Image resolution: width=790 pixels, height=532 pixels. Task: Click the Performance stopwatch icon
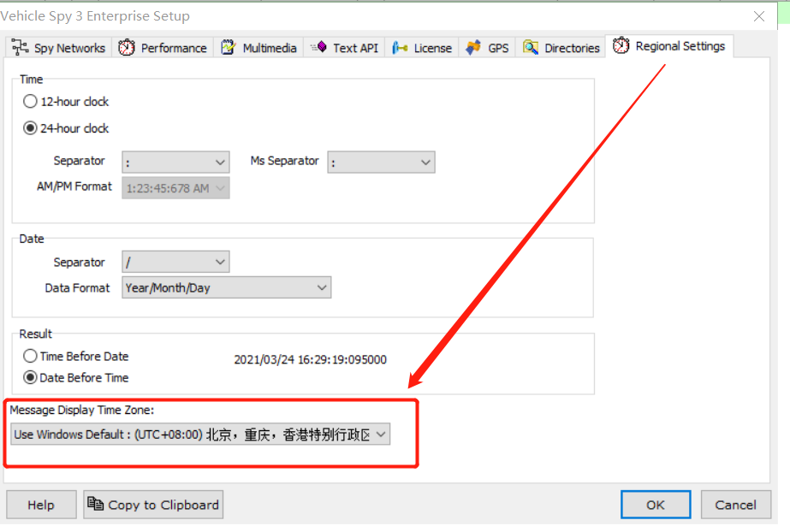point(127,47)
